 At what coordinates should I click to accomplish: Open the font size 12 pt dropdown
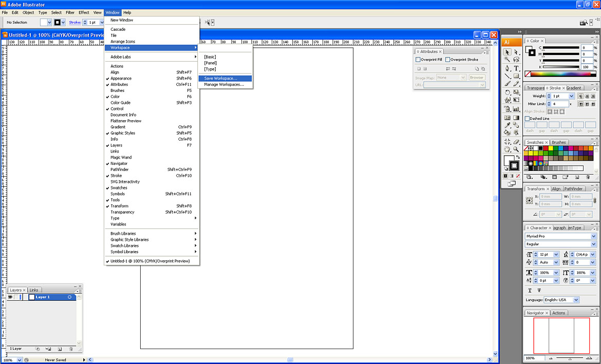coord(556,255)
